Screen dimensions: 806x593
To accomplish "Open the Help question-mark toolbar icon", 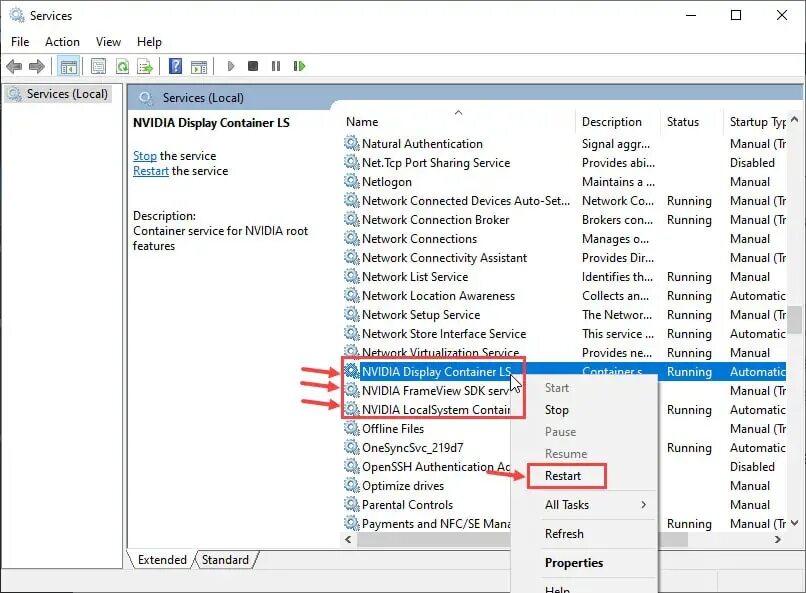I will click(x=175, y=66).
